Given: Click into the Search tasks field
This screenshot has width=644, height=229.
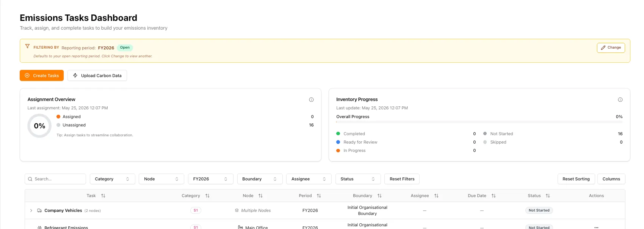Looking at the screenshot, I should pos(55,179).
